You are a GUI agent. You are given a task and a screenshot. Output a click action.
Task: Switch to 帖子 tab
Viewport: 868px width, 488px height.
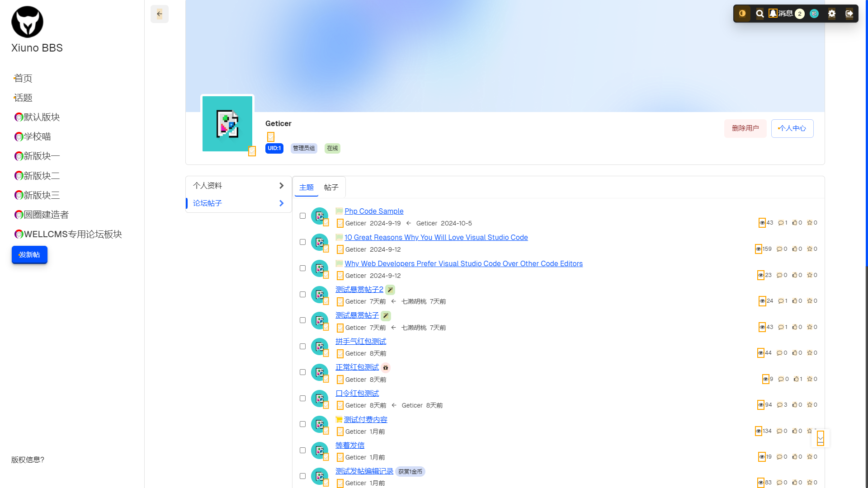tap(331, 188)
